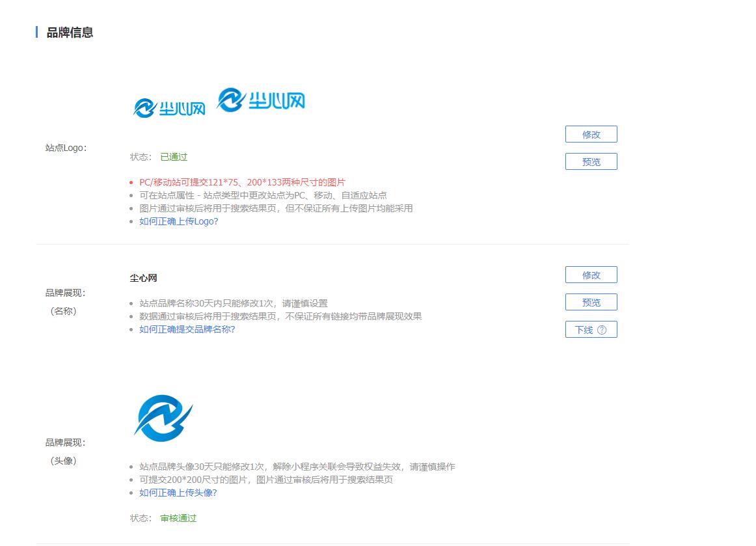Image resolution: width=756 pixels, height=546 pixels.
Task: Click the note 可提交200*200尺寸的图片
Action: pyautogui.click(x=266, y=480)
